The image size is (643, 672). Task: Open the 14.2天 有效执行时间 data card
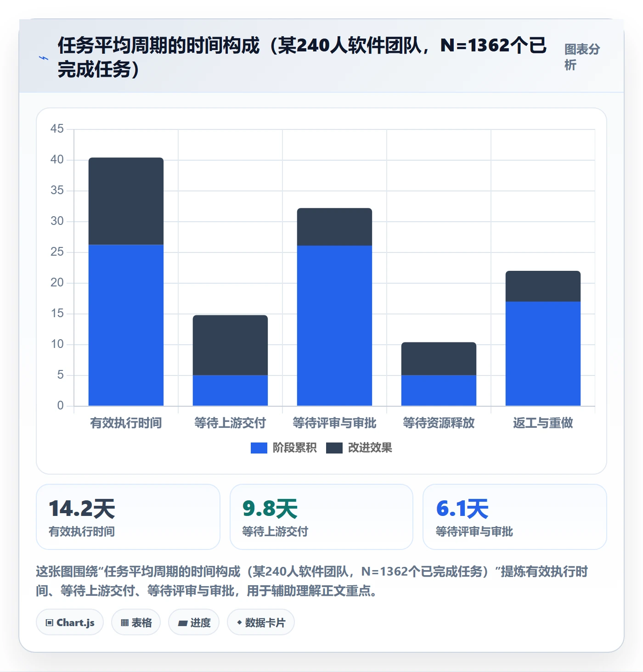[x=128, y=517]
